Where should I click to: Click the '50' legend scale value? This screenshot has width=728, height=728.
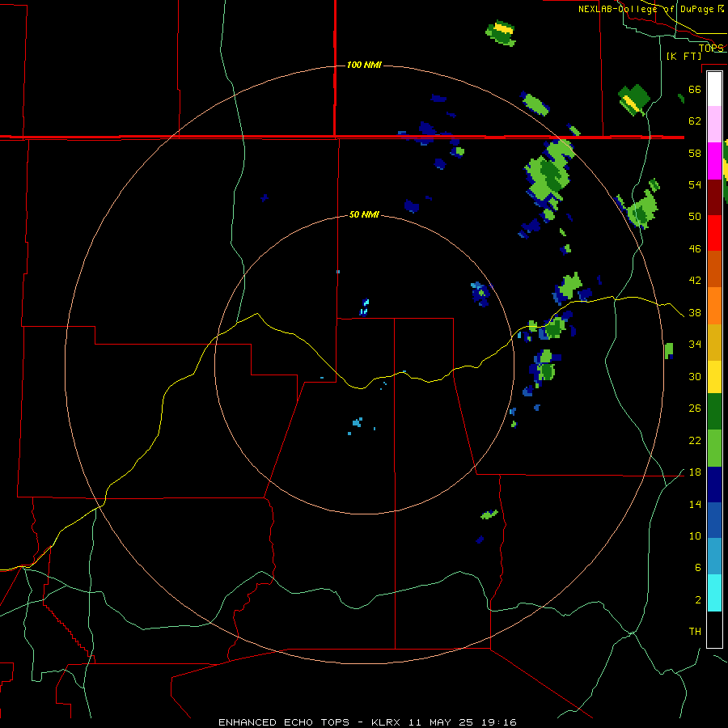click(x=695, y=217)
